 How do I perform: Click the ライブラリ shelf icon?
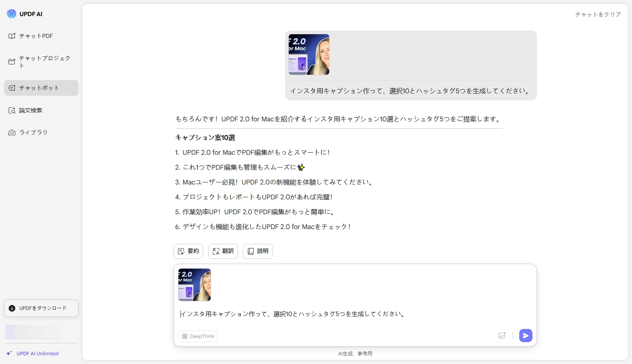(x=12, y=132)
